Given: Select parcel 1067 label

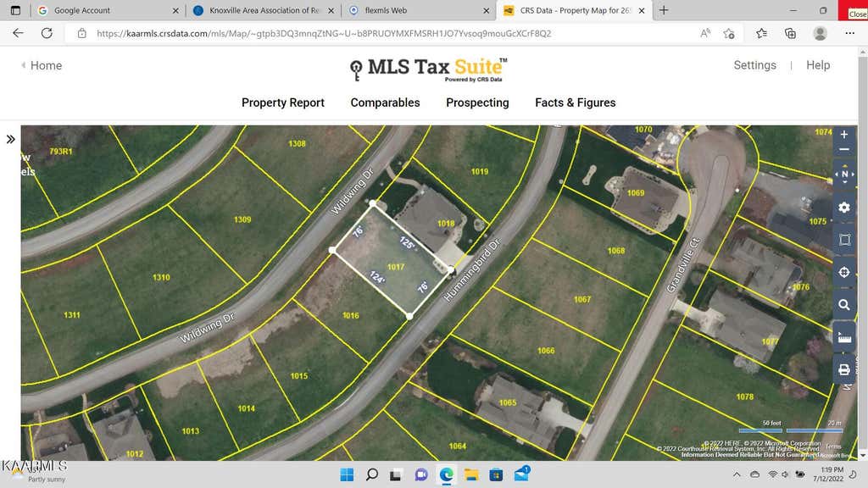Looking at the screenshot, I should 581,299.
